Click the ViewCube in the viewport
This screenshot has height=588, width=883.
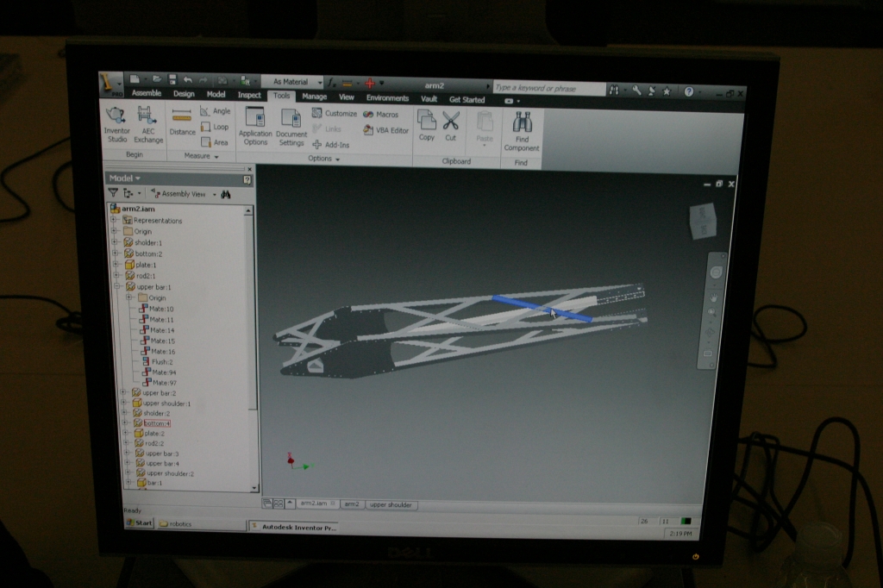[x=703, y=221]
